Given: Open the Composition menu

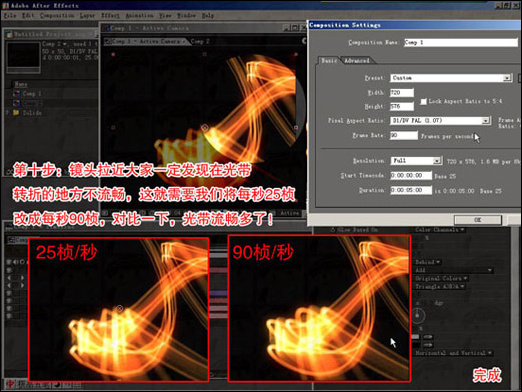Looking at the screenshot, I should 57,16.
